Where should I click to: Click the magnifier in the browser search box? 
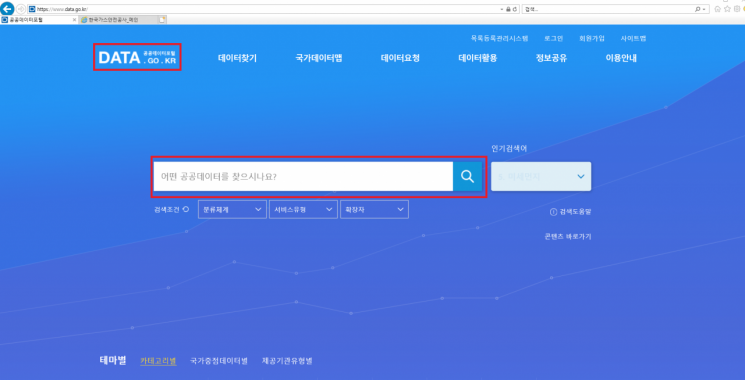698,9
